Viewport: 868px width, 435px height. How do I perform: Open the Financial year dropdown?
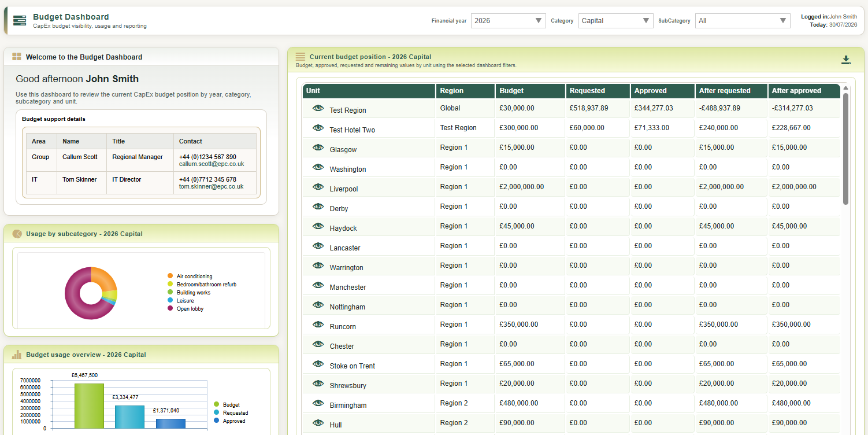[509, 21]
